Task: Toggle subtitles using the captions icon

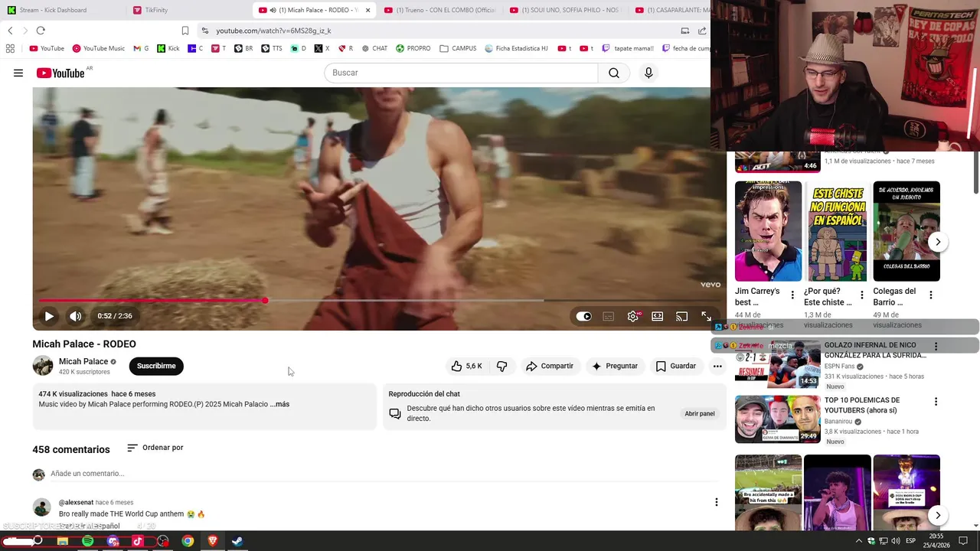Action: click(608, 316)
